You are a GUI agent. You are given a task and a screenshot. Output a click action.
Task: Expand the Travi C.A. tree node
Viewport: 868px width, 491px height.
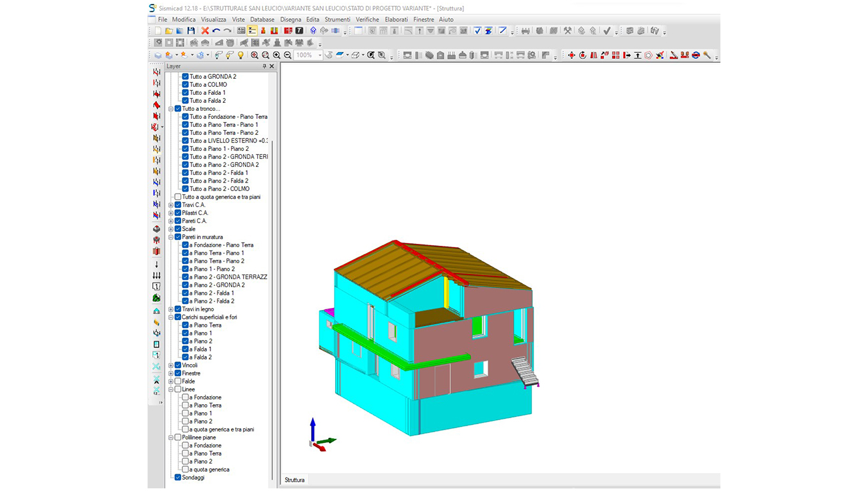tap(171, 205)
